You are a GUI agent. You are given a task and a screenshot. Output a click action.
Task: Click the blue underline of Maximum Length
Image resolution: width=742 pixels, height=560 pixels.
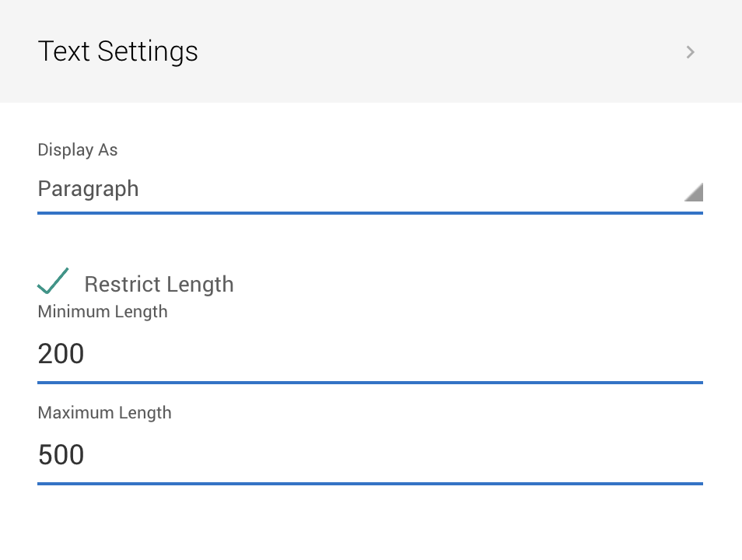tap(369, 485)
